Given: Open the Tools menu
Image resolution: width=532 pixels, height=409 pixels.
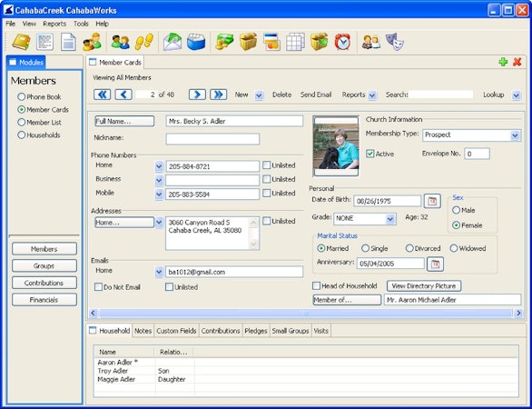Looking at the screenshot, I should [81, 24].
